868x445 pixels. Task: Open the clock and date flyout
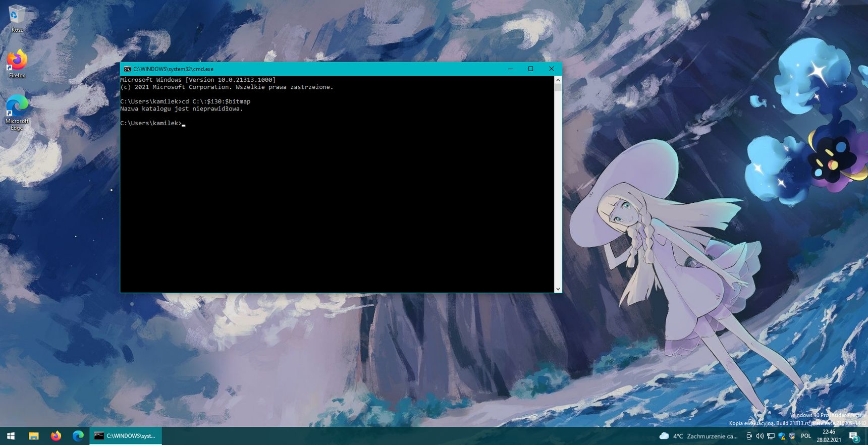tap(829, 436)
